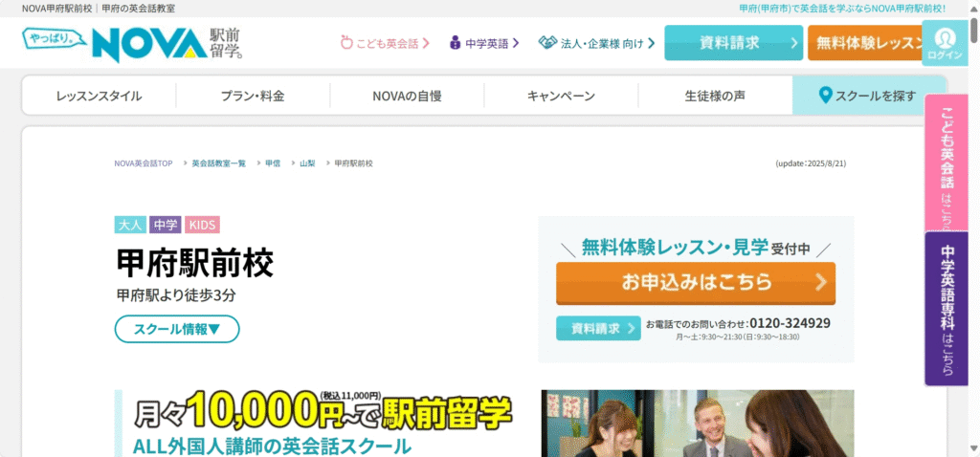Open the pink こども英会話 side tab
The width and height of the screenshot is (980, 457).
click(947, 163)
